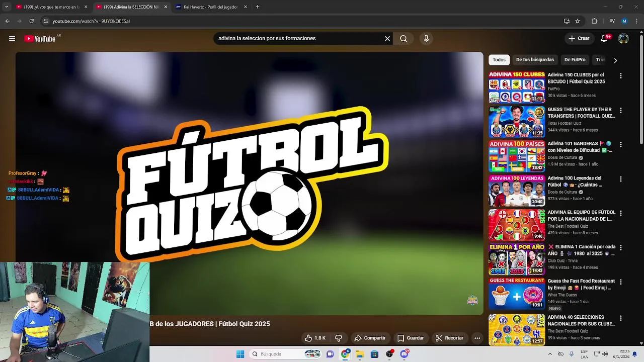Click the Fútbol Quiz video player
This screenshot has width=644, height=362.
(249, 183)
